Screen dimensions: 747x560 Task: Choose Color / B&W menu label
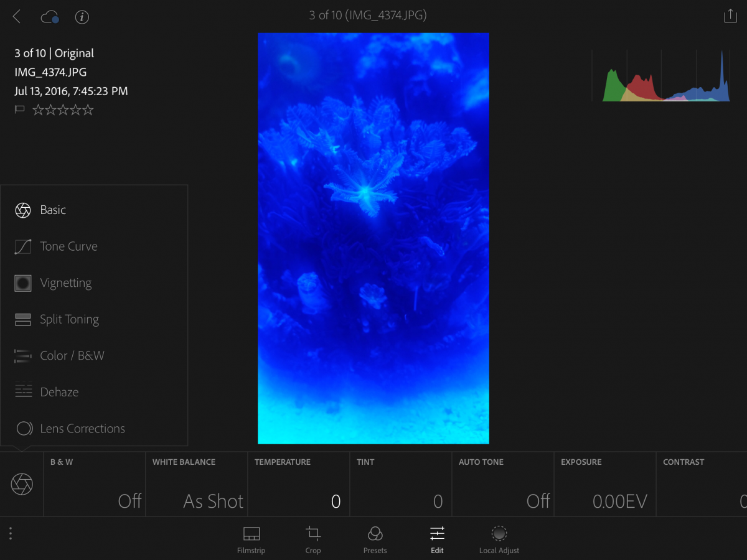(72, 356)
